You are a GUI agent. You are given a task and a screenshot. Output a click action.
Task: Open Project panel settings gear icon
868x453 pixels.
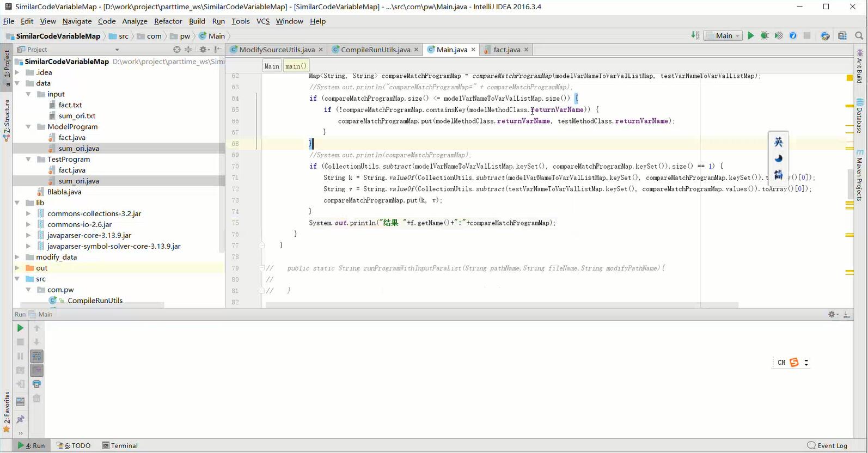(x=203, y=50)
